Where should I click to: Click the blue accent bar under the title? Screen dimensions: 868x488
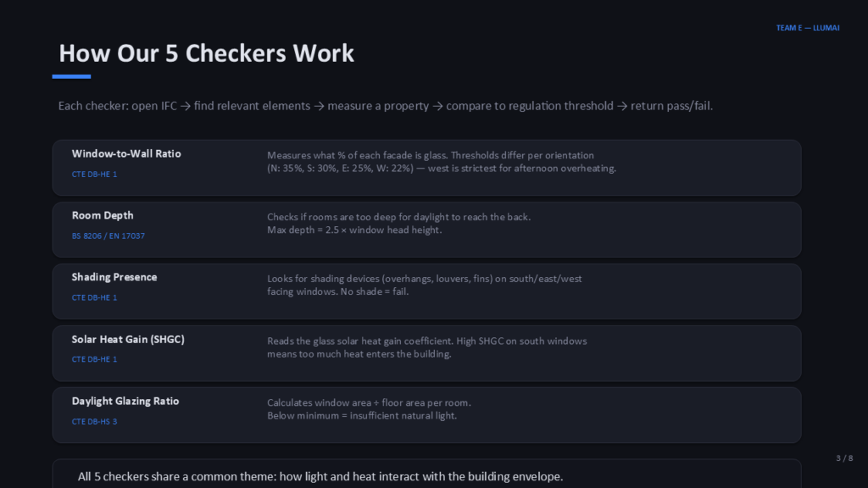click(71, 77)
